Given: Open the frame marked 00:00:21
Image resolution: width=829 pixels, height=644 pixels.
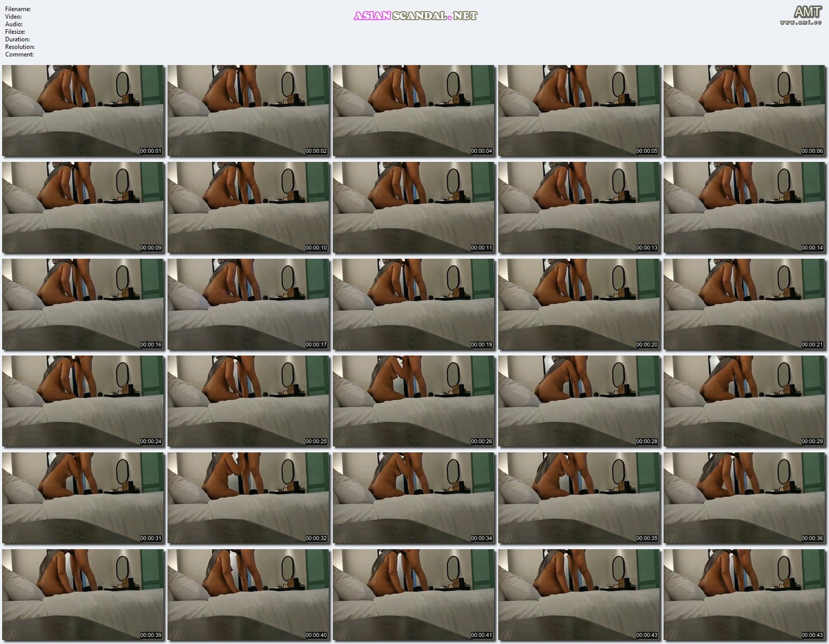Looking at the screenshot, I should coord(745,304).
